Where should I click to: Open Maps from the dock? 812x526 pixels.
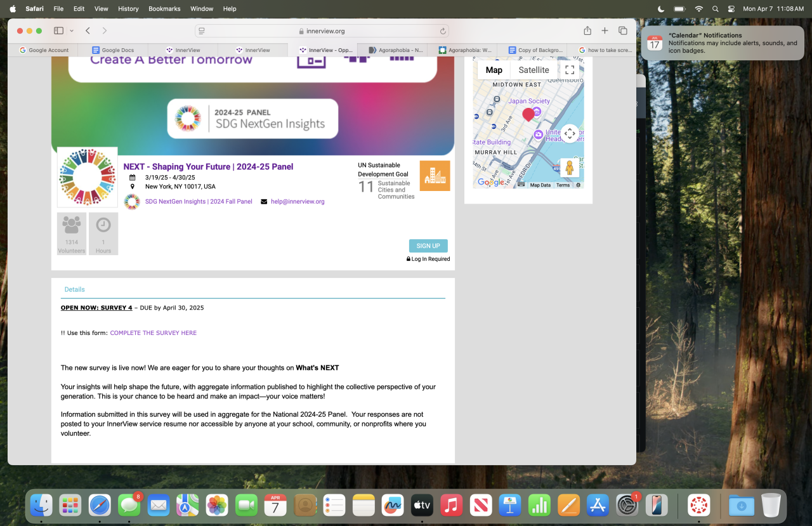click(x=187, y=505)
